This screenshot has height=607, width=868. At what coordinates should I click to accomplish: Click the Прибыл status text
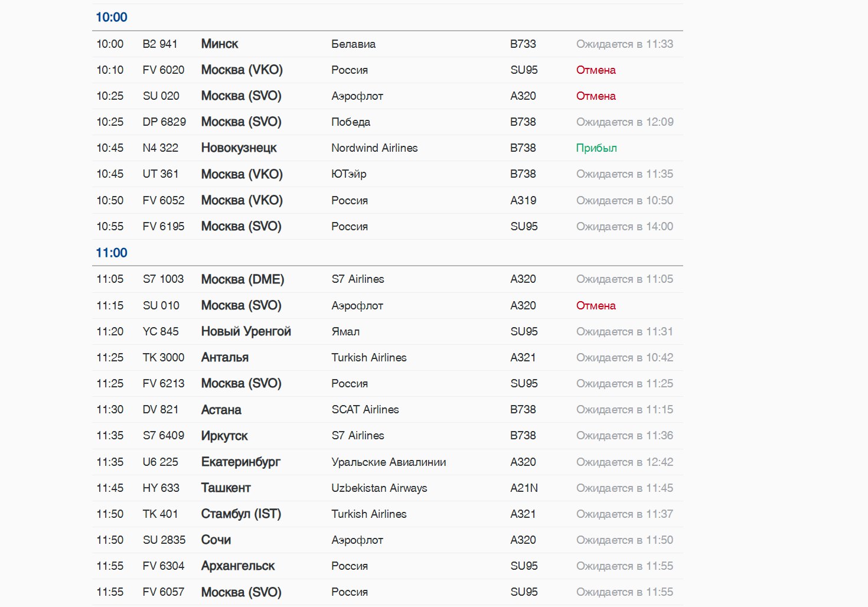(596, 148)
